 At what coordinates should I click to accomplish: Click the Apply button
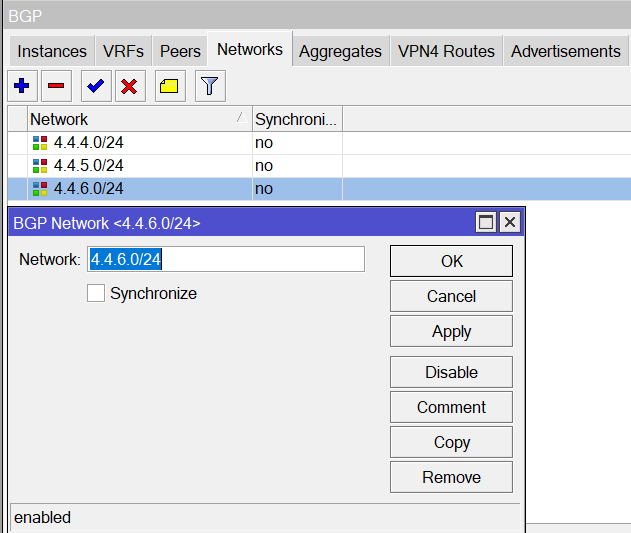pos(451,331)
